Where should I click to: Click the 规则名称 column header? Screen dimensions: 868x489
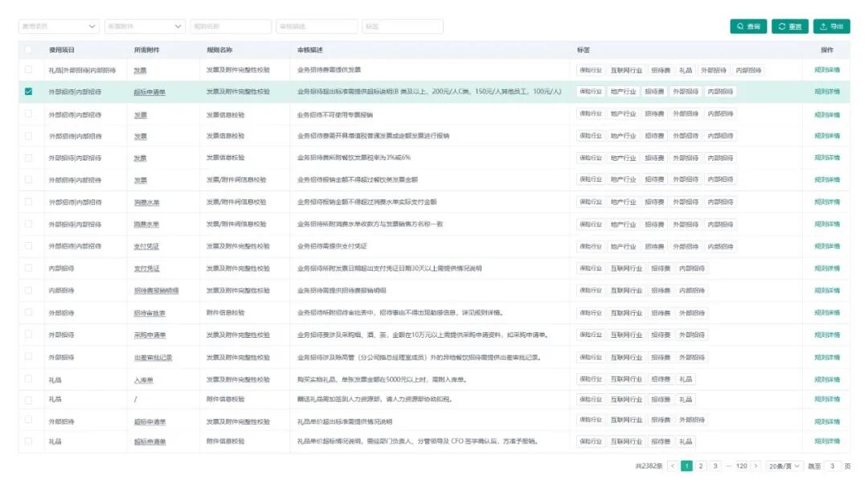point(219,50)
